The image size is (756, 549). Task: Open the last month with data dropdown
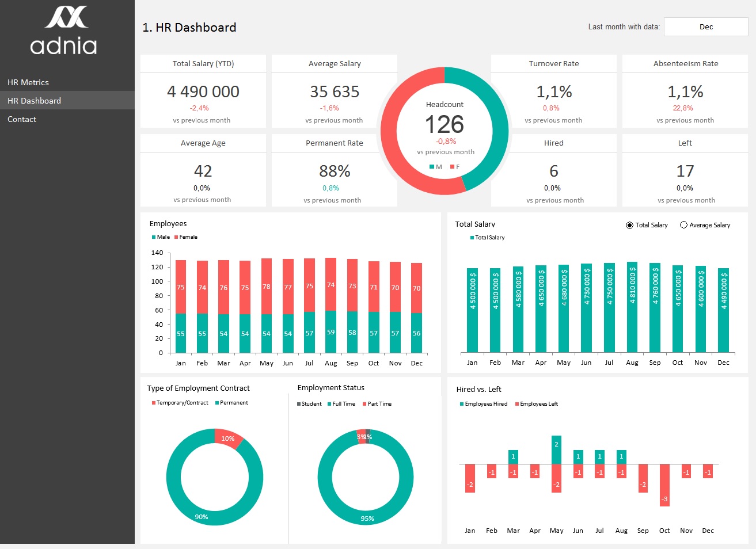(706, 27)
